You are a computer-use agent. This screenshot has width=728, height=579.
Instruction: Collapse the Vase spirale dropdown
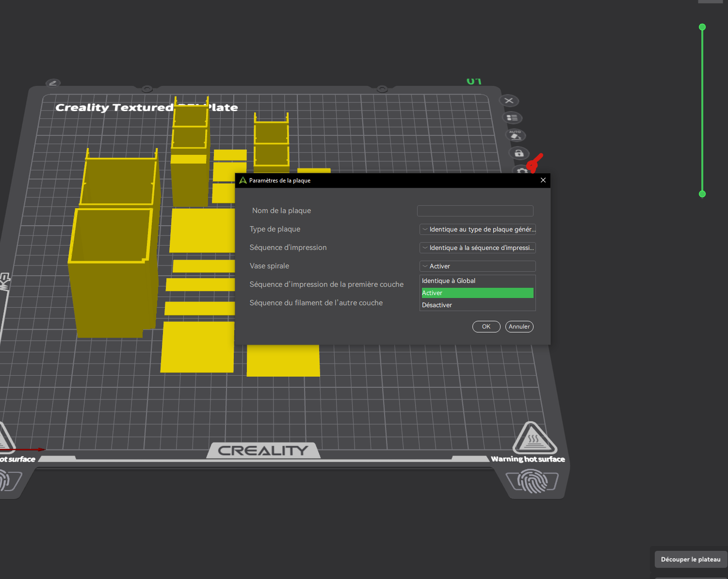(x=478, y=266)
